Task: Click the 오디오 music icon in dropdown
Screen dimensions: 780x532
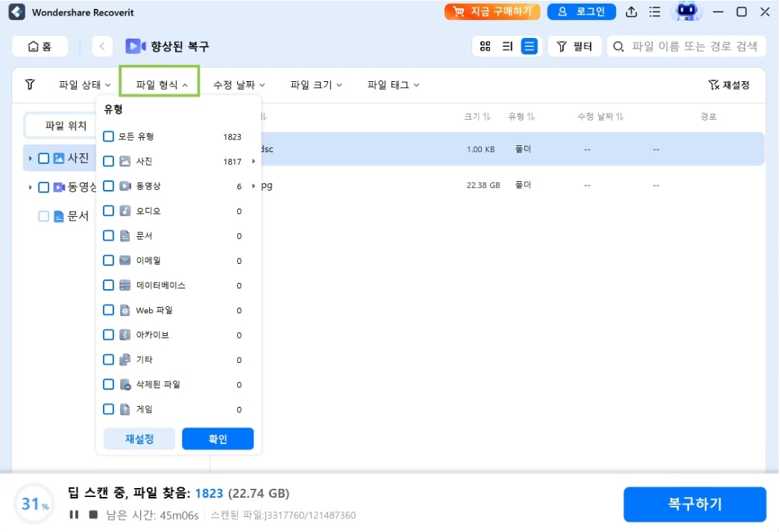Action: 125,211
